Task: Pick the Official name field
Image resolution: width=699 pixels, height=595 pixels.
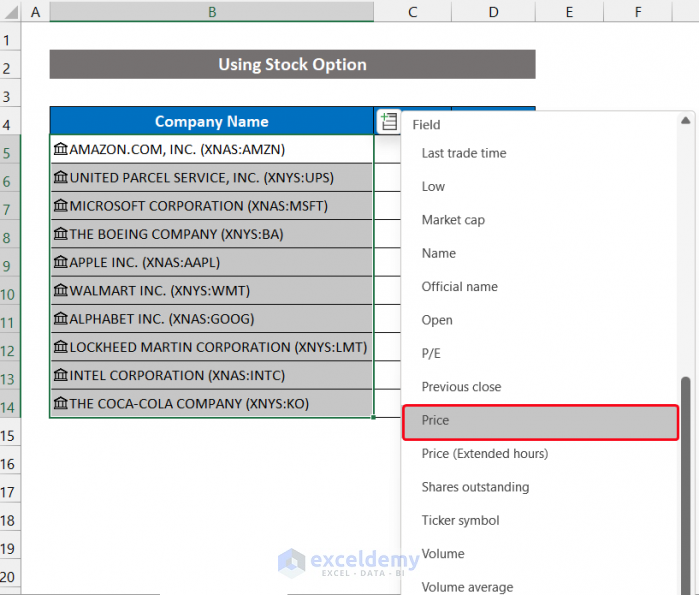Action: pyautogui.click(x=539, y=287)
